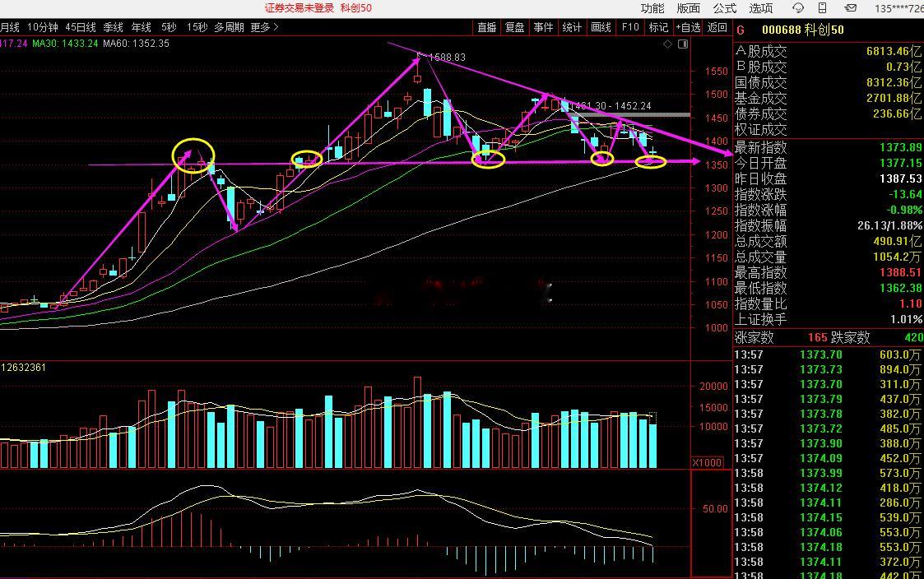
Task: Open F10 company info
Action: click(630, 27)
